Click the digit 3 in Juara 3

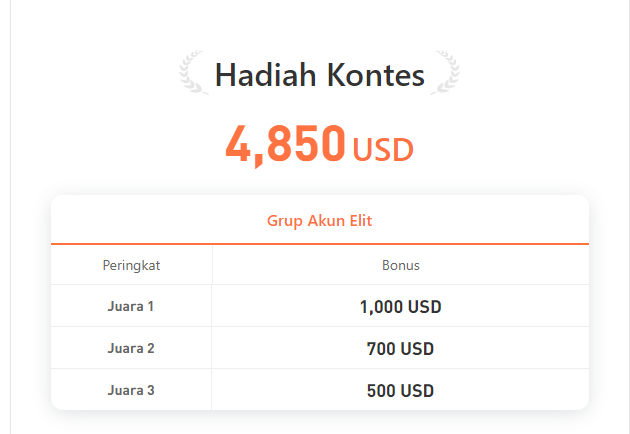[x=151, y=390]
